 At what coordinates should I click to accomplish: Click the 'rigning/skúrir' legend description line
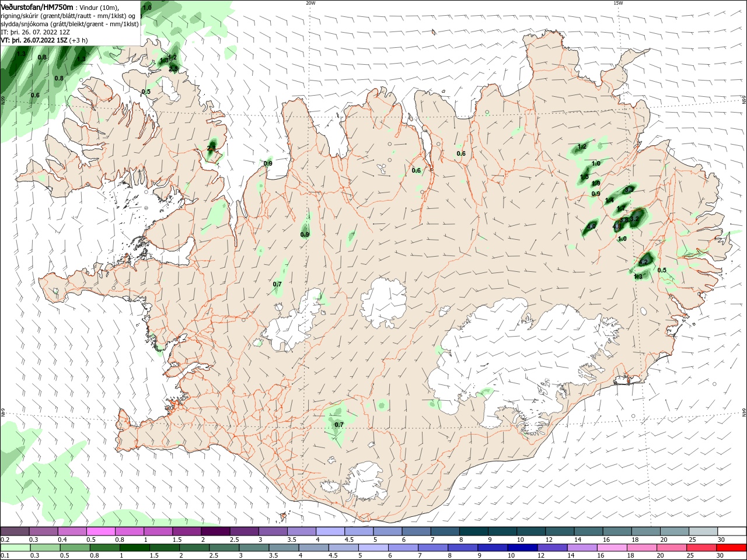(68, 15)
